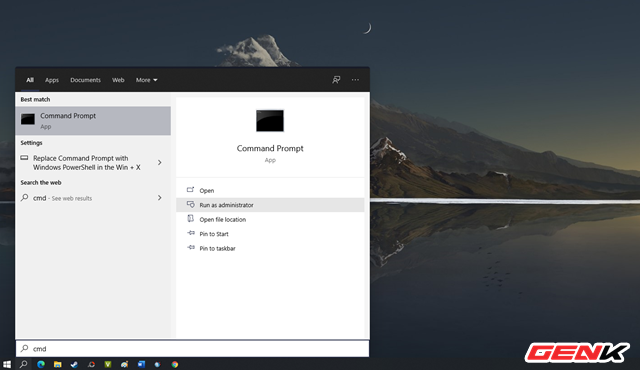Click the Windows Start button

[x=7, y=364]
